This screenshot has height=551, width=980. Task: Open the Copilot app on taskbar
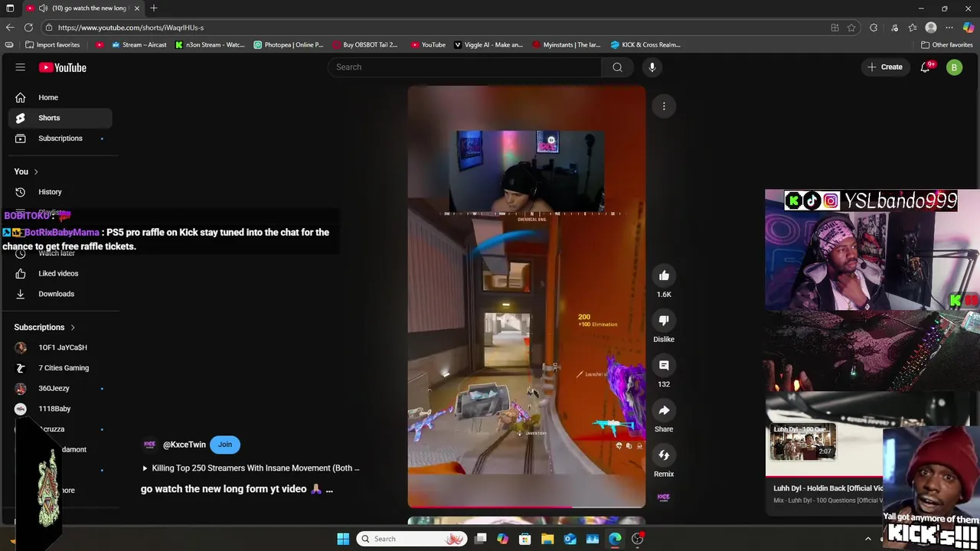(502, 539)
